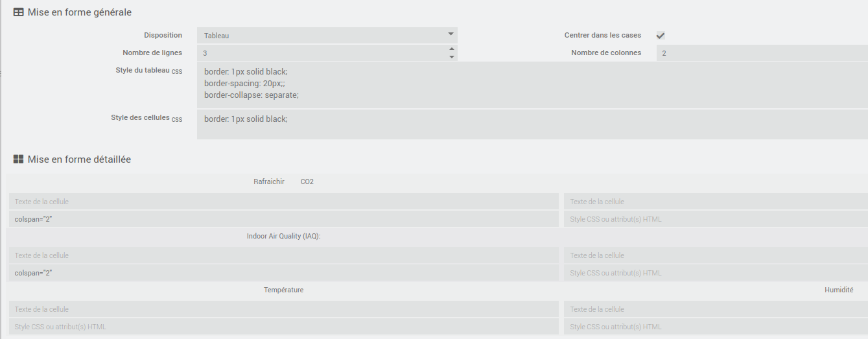Click the Style du tableau CSS textarea
868x339 pixels.
point(532,85)
